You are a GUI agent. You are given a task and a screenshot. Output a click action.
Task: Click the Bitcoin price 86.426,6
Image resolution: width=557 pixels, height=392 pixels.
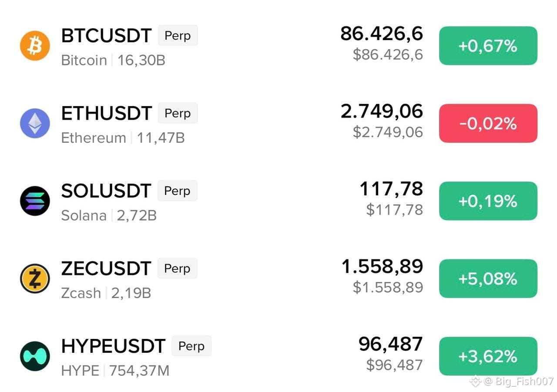[x=382, y=34]
